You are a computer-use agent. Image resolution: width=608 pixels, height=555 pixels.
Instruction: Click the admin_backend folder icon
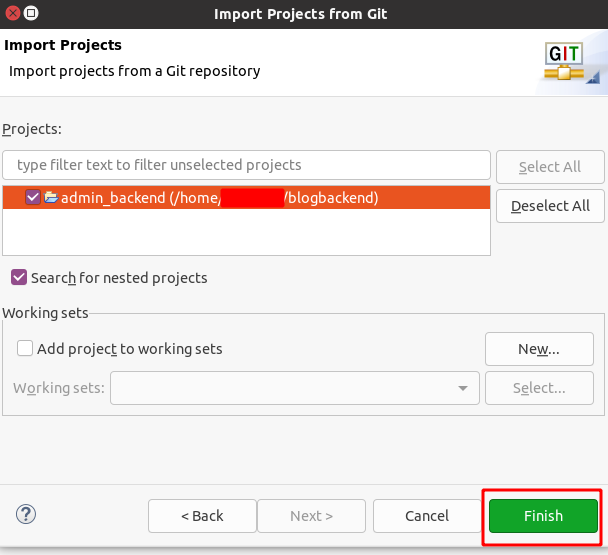[x=51, y=197]
